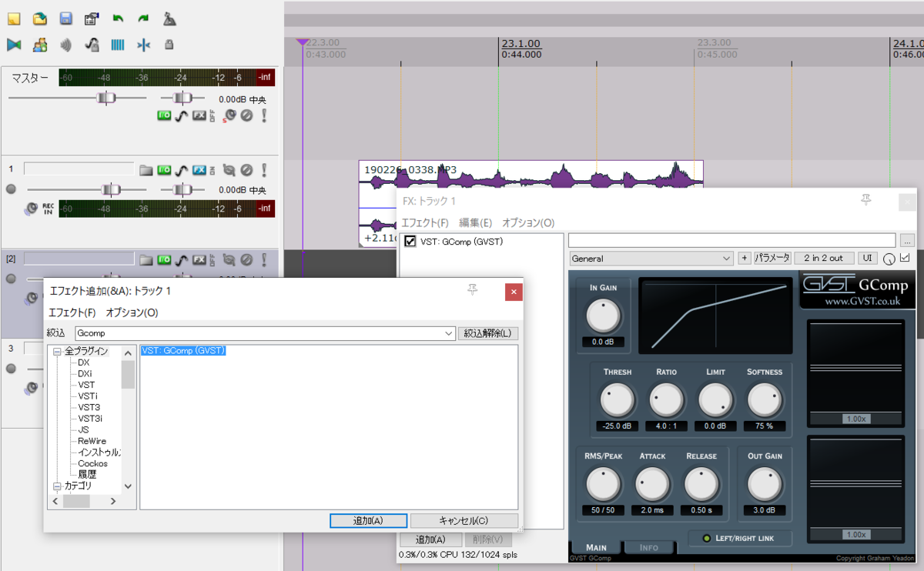Toggle the item grouping toolbar icon
The width and height of the screenshot is (924, 571).
[x=40, y=45]
